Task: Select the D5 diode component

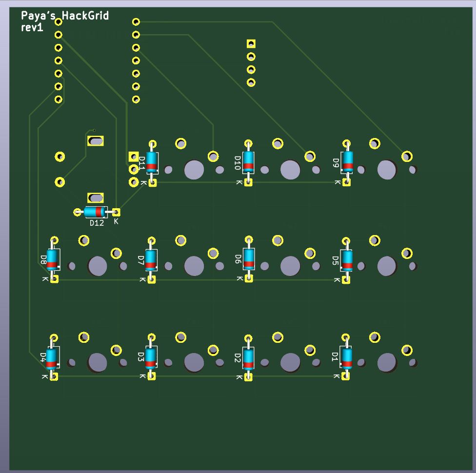Action: pos(347,260)
